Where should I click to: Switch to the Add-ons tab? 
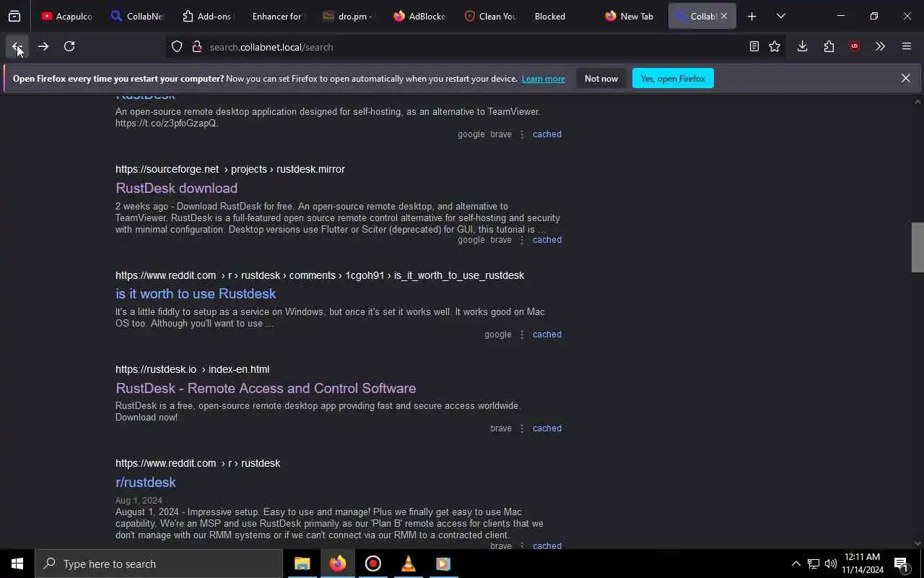point(208,16)
